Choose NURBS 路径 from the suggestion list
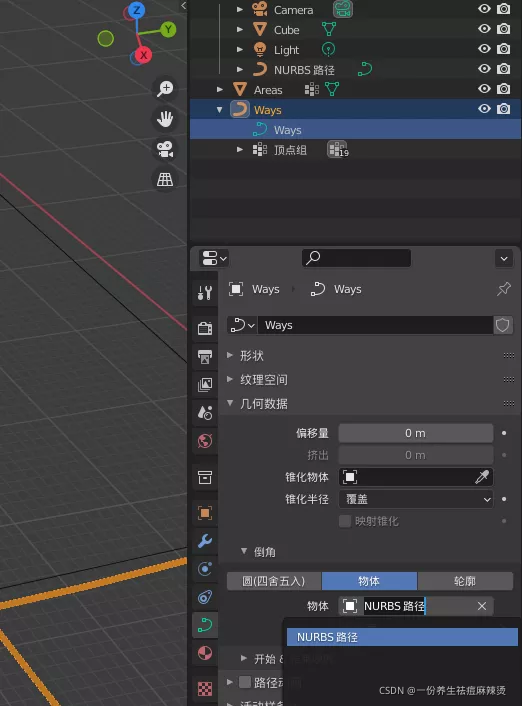The image size is (522, 706). click(402, 637)
